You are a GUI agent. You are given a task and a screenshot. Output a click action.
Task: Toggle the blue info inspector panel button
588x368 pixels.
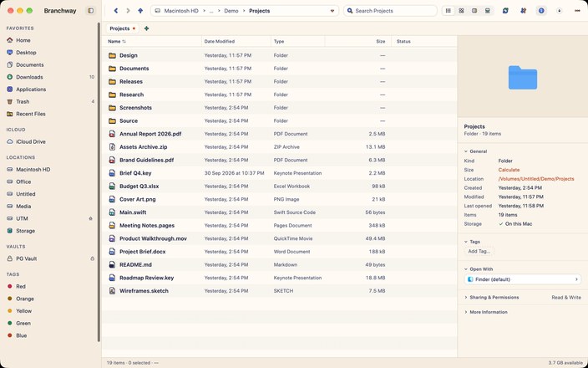(541, 11)
